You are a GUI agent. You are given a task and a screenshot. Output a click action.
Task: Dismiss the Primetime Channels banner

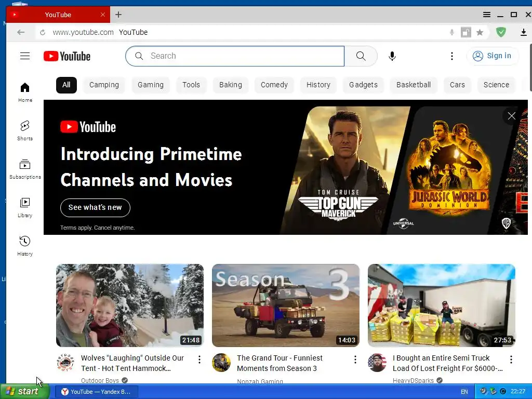tap(511, 116)
